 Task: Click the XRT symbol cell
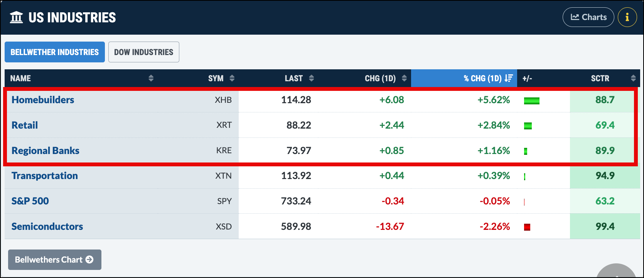point(224,125)
